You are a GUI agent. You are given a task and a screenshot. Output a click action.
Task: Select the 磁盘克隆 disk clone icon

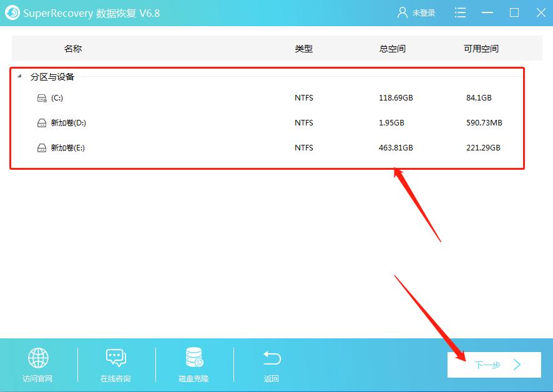(x=193, y=359)
